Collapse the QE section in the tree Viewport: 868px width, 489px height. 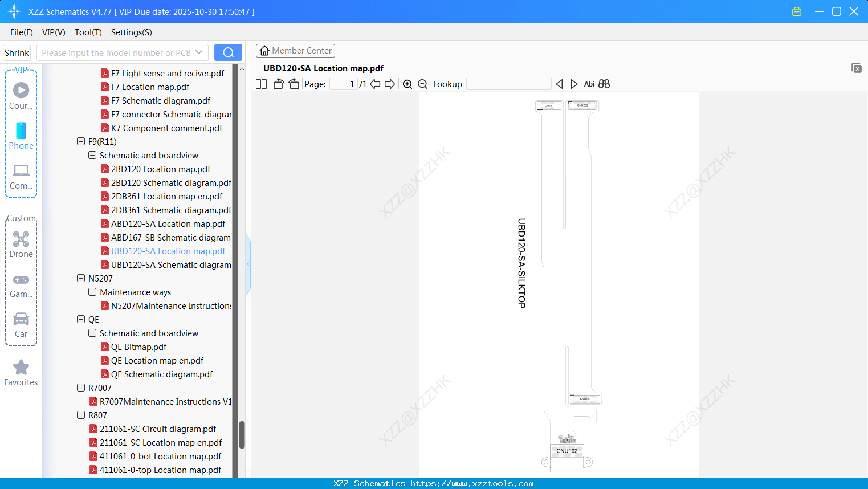(81, 319)
